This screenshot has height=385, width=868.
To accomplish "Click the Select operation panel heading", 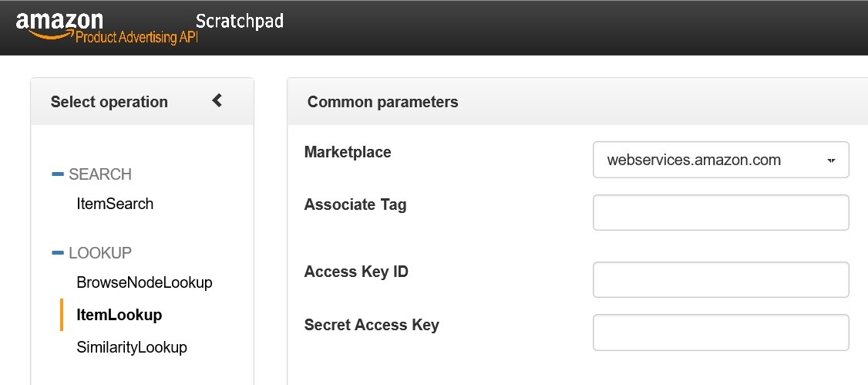I will click(109, 102).
